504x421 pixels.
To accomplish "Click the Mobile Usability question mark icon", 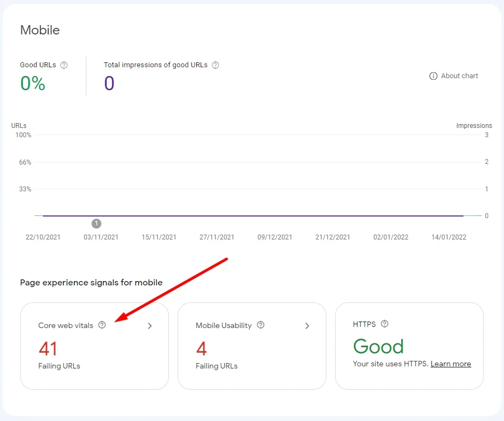I will tap(261, 325).
